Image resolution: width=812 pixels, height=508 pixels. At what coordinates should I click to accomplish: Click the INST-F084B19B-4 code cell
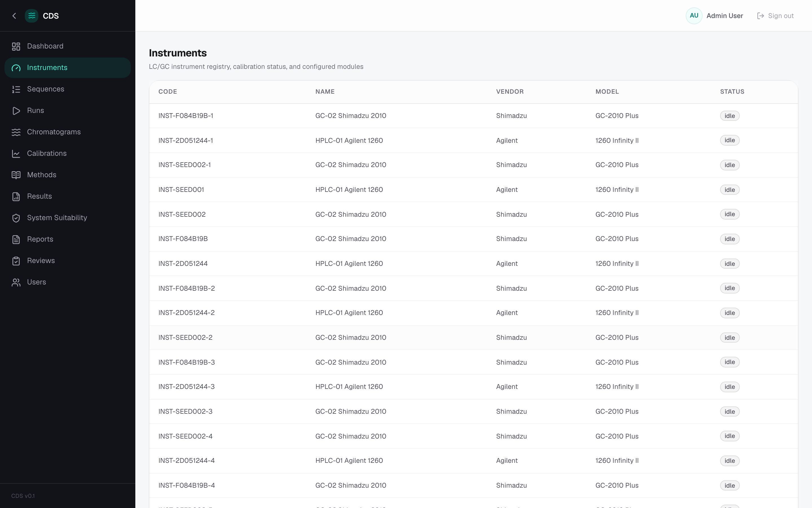click(187, 485)
